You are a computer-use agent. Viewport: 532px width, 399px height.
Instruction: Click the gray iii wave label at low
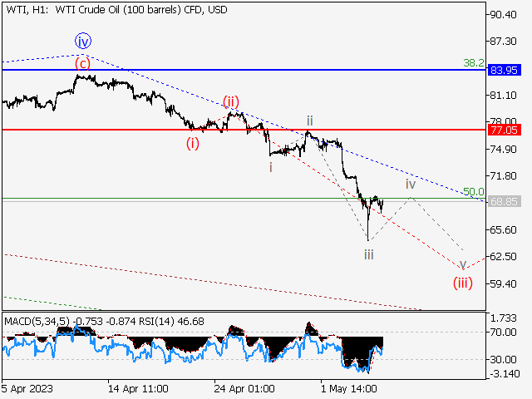pyautogui.click(x=369, y=254)
